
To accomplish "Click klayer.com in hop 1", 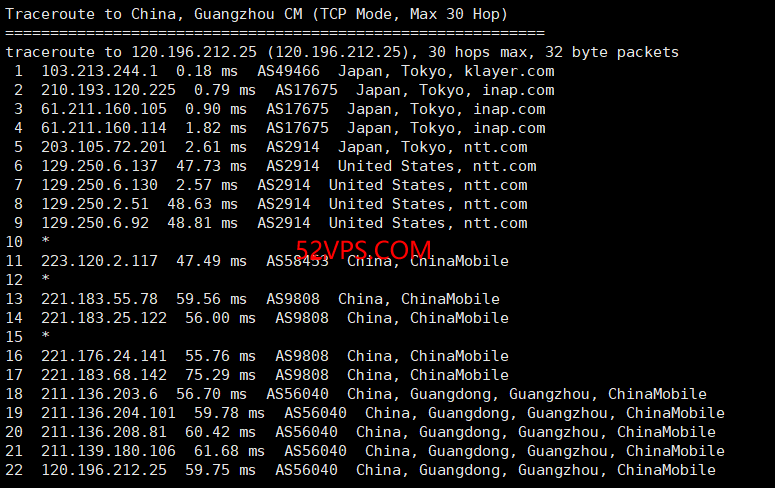I will point(509,71).
